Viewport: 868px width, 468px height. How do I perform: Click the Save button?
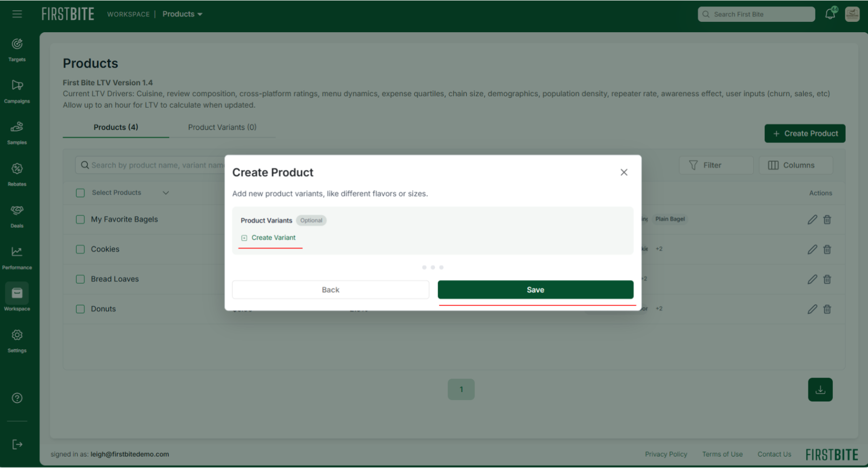coord(535,290)
